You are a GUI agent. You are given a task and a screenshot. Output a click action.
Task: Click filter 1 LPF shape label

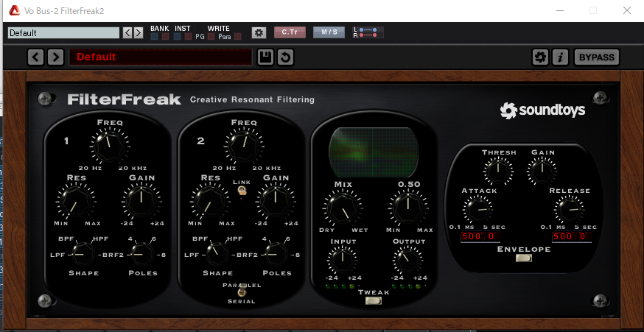click(x=57, y=255)
